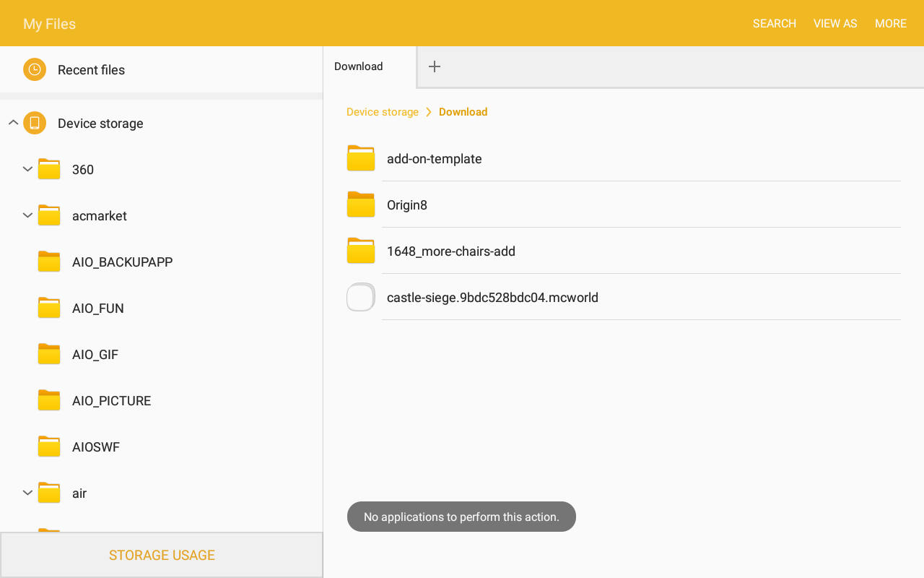Expand the 360 folder
The height and width of the screenshot is (578, 924).
(27, 169)
